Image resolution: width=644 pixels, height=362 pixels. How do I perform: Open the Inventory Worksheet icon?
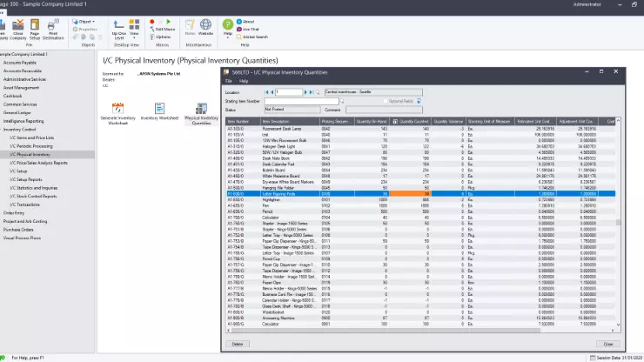(x=159, y=111)
